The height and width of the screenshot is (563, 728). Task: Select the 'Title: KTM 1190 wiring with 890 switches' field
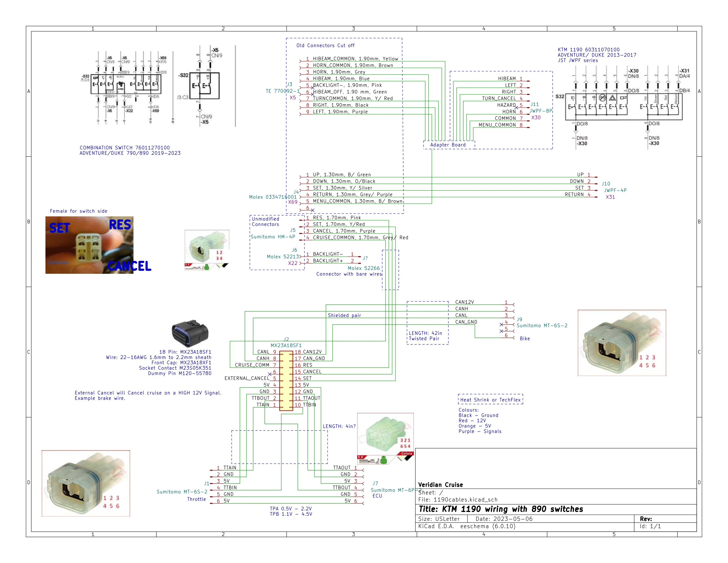tap(501, 509)
